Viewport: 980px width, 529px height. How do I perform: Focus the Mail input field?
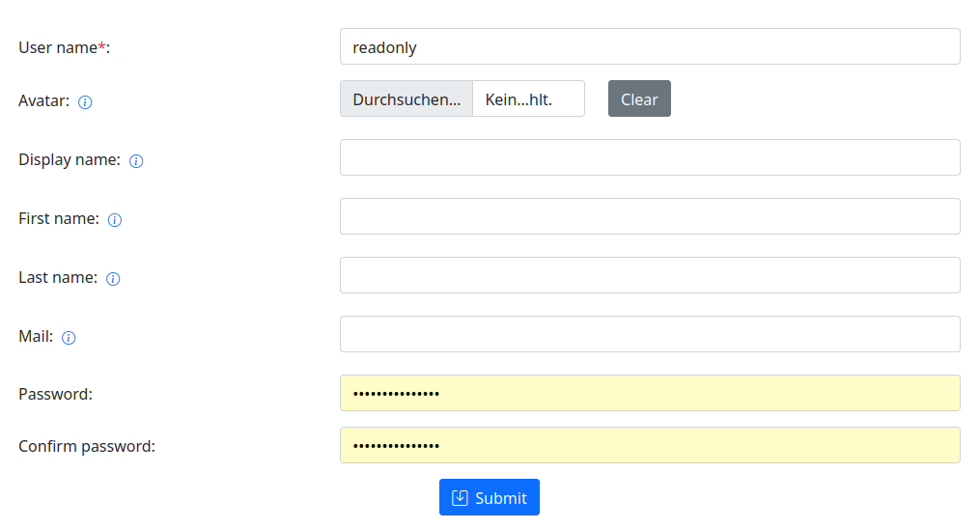pyautogui.click(x=650, y=334)
